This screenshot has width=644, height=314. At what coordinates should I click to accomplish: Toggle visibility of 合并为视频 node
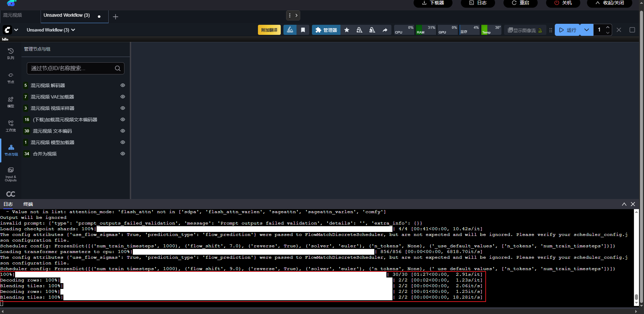(x=123, y=154)
